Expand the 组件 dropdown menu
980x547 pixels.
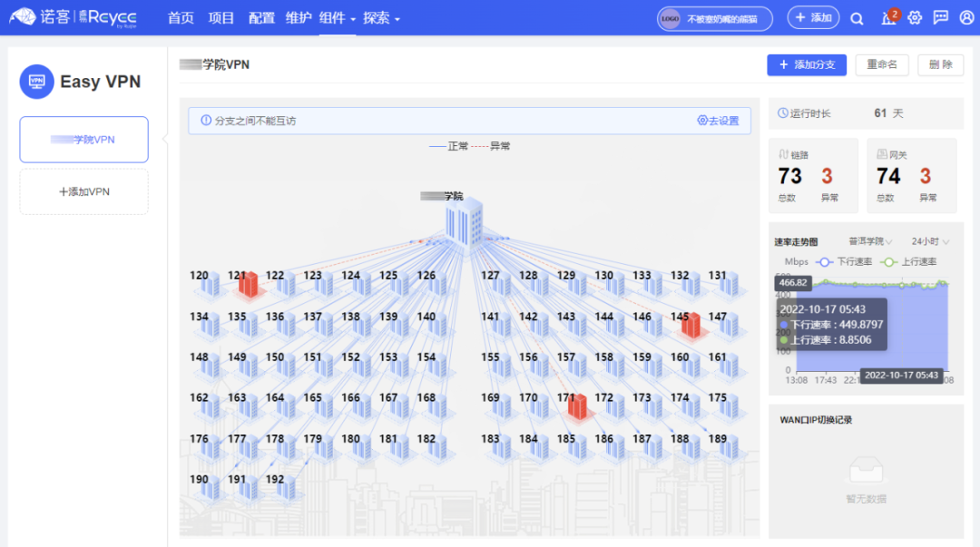(337, 18)
